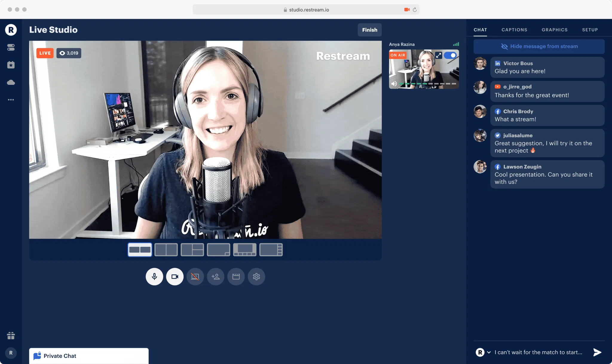Viewport: 612px width, 364px height.
Task: Toggle Anya Razina on-air switch
Action: 450,55
